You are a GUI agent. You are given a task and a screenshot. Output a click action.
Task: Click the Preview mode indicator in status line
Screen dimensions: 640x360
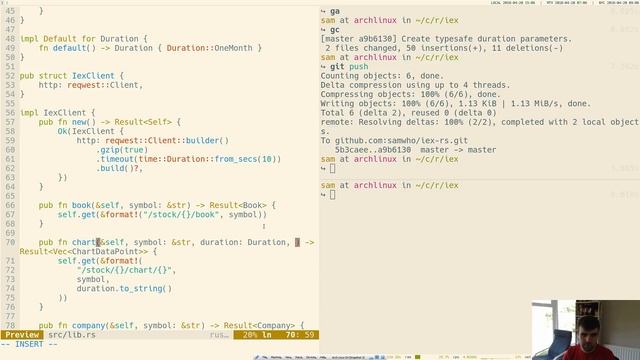pos(22,335)
